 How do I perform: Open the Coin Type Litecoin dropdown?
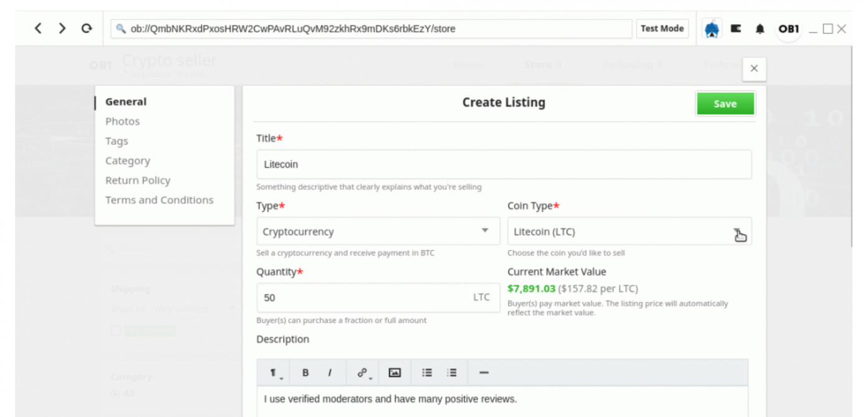point(629,231)
